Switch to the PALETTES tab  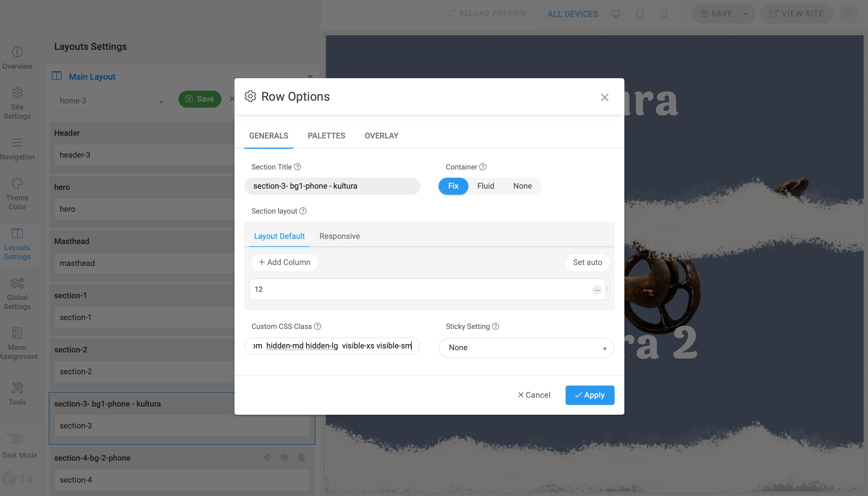point(326,136)
